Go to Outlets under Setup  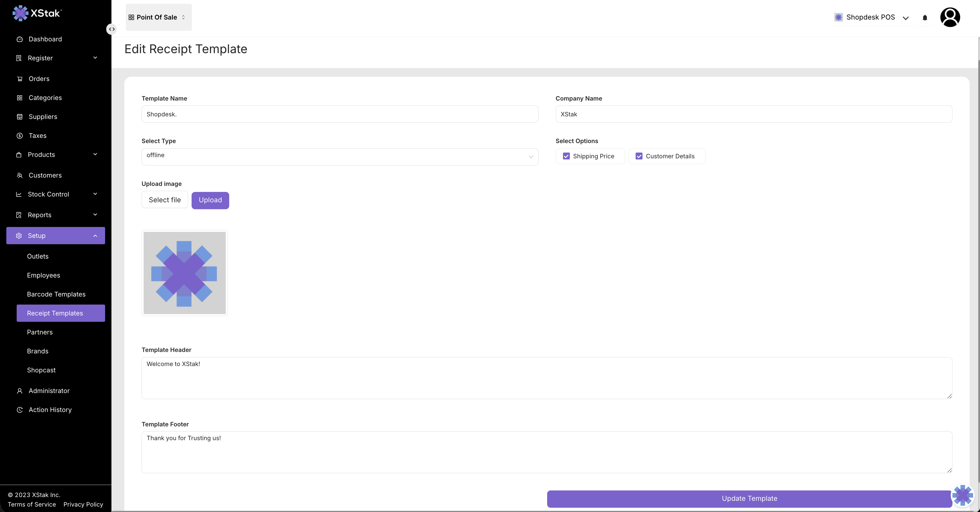(38, 256)
